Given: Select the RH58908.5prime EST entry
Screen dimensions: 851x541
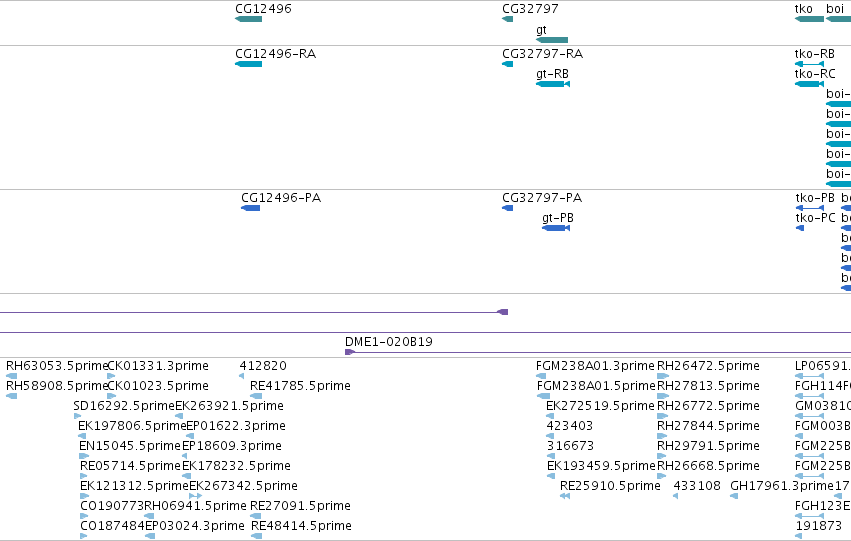Looking at the screenshot, I should coord(57,386).
